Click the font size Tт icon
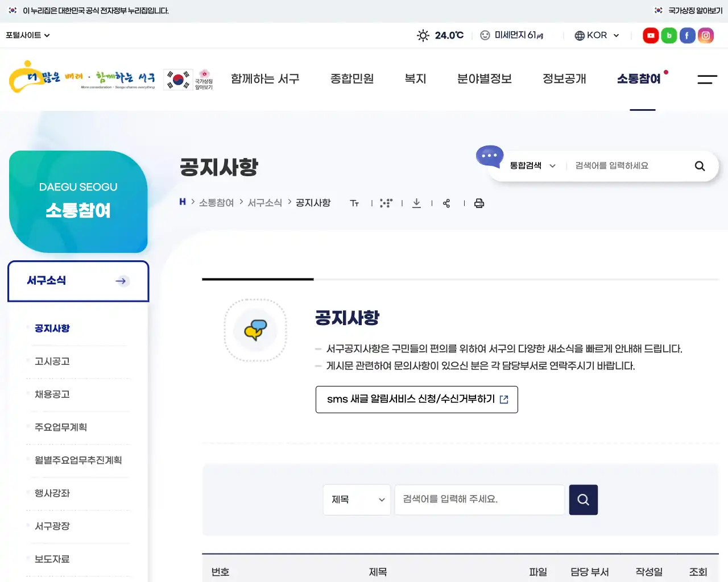Image resolution: width=728 pixels, height=582 pixels. click(354, 203)
